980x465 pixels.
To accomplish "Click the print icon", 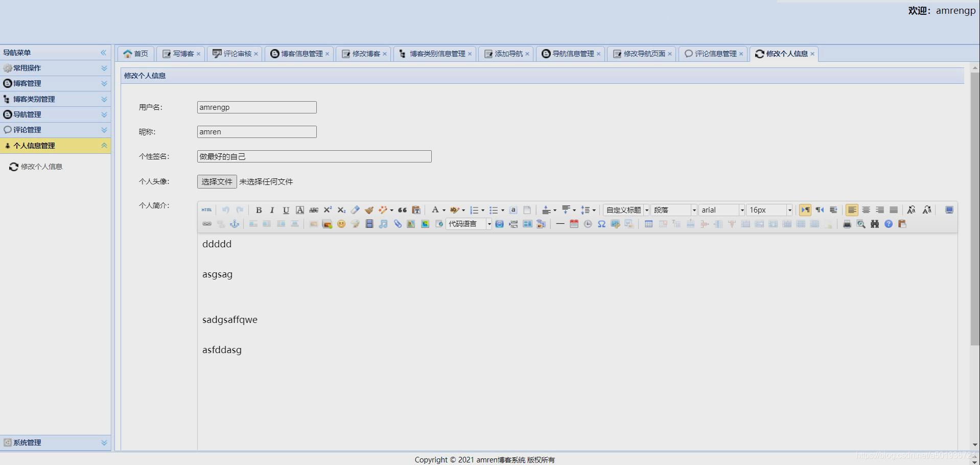I will 847,224.
